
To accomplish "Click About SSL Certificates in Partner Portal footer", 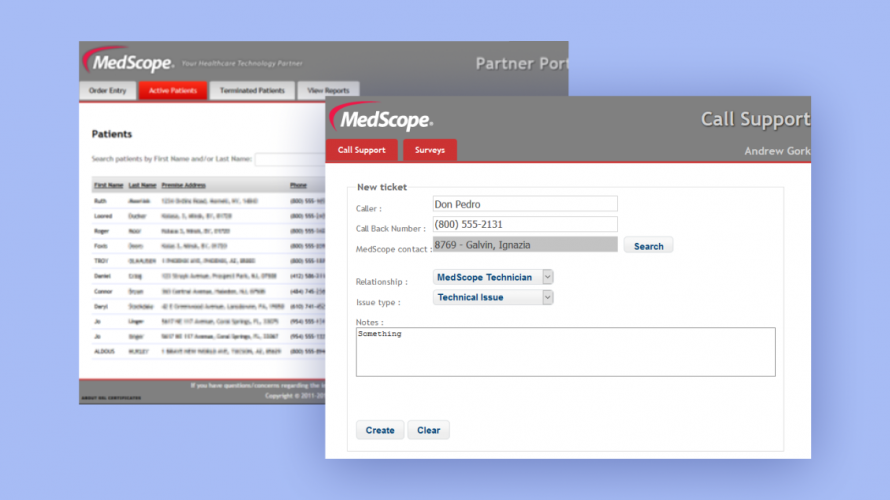I will coord(111,398).
